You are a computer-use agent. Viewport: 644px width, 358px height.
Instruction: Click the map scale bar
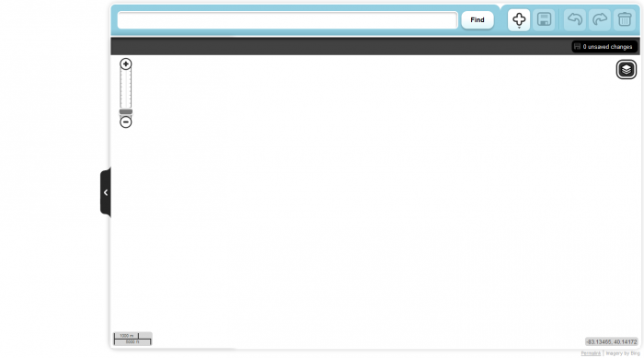pyautogui.click(x=132, y=339)
